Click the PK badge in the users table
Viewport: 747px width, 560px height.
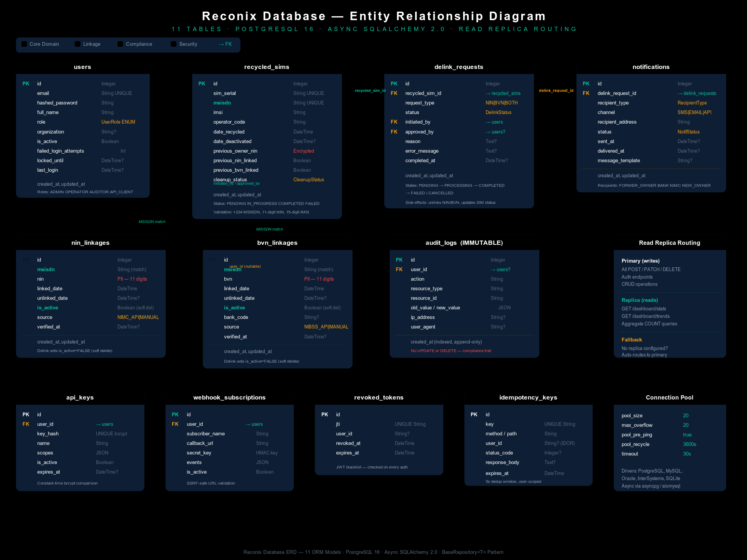tap(26, 84)
